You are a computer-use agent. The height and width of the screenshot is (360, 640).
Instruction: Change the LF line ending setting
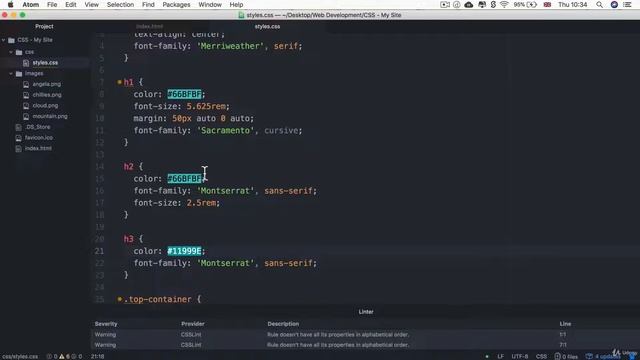pos(500,356)
